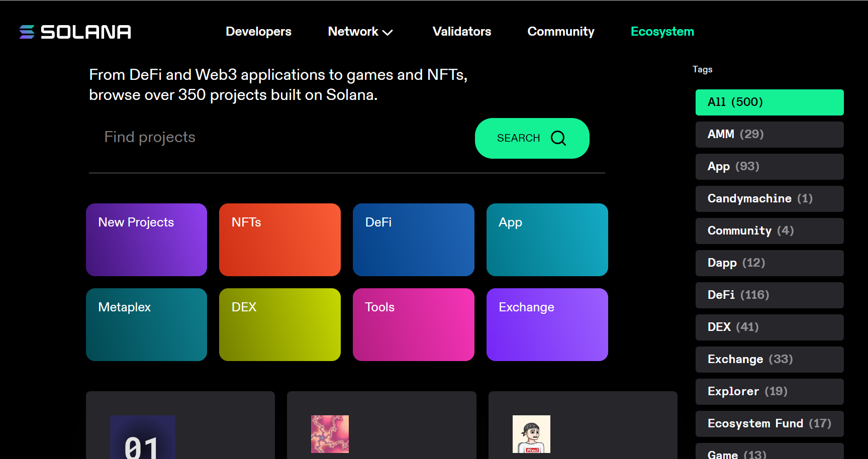Image resolution: width=868 pixels, height=459 pixels.
Task: Click the Solana logo
Action: tap(75, 32)
